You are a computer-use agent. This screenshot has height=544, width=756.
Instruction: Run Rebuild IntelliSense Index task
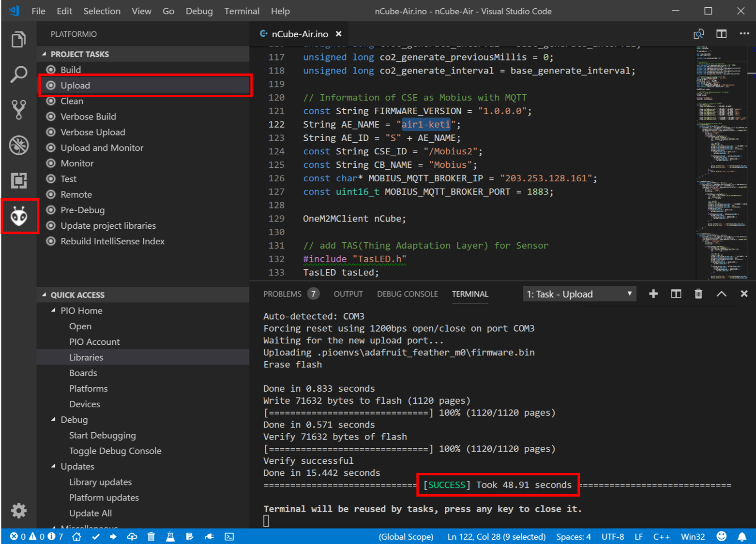(144, 241)
